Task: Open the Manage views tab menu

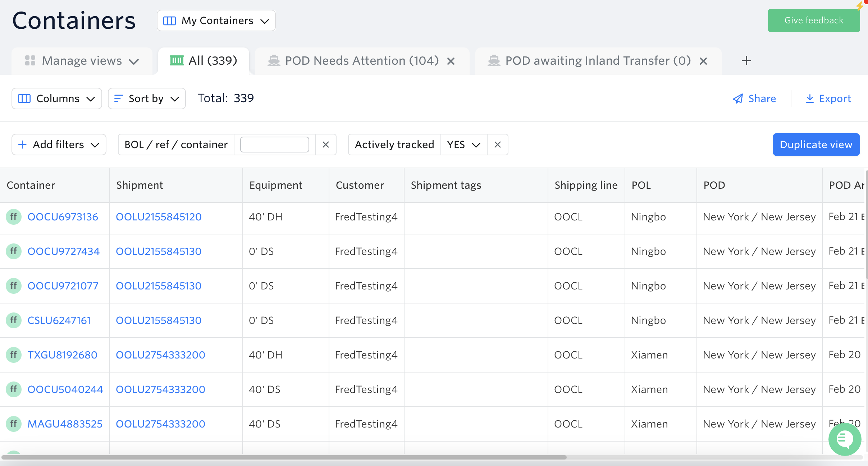Action: tap(82, 61)
